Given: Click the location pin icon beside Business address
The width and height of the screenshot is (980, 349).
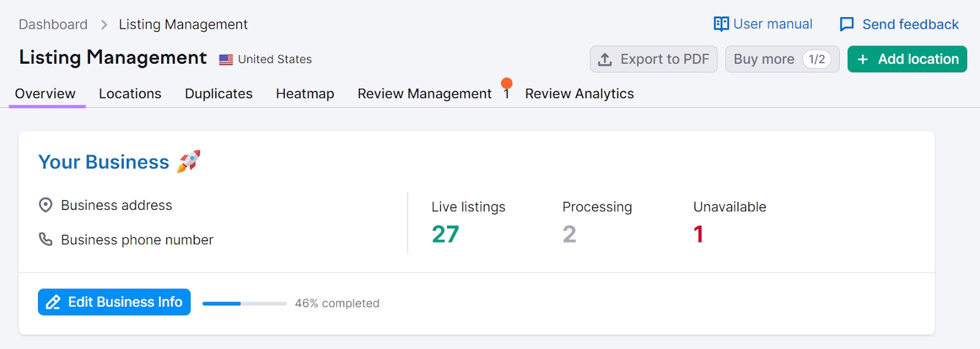Looking at the screenshot, I should tap(45, 205).
